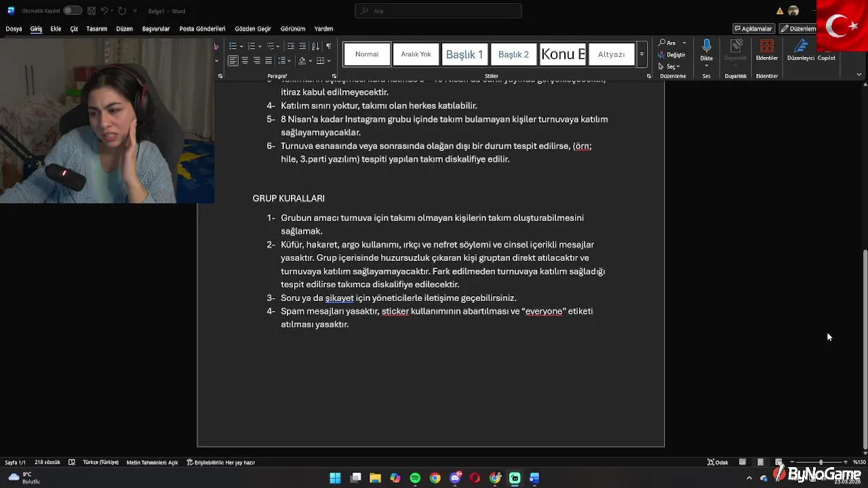868x488 pixels.
Task: Expand the bullet list style dropdown
Action: [x=241, y=46]
